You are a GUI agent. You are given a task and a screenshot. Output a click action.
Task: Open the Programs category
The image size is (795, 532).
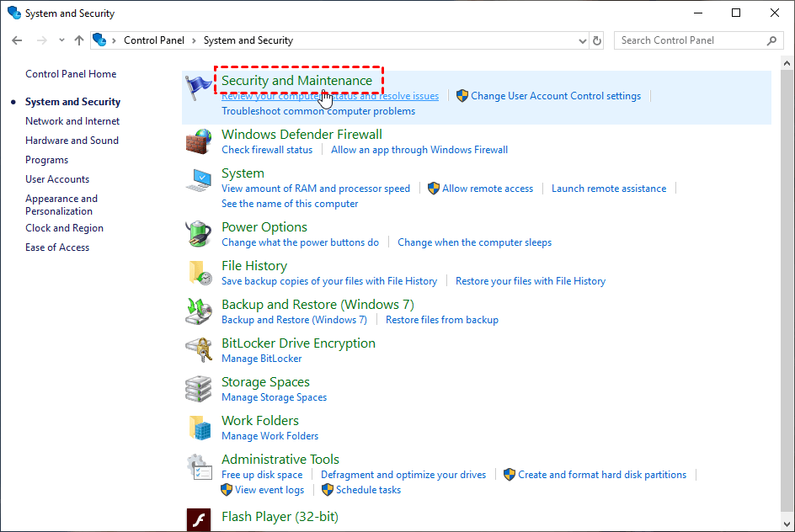(46, 160)
